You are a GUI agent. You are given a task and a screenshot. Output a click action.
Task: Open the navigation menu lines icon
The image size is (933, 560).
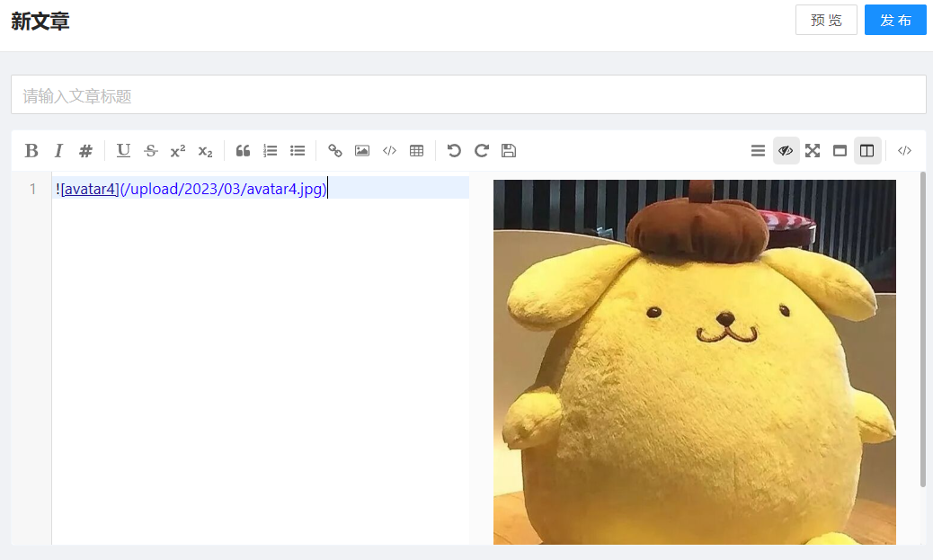[x=758, y=151]
